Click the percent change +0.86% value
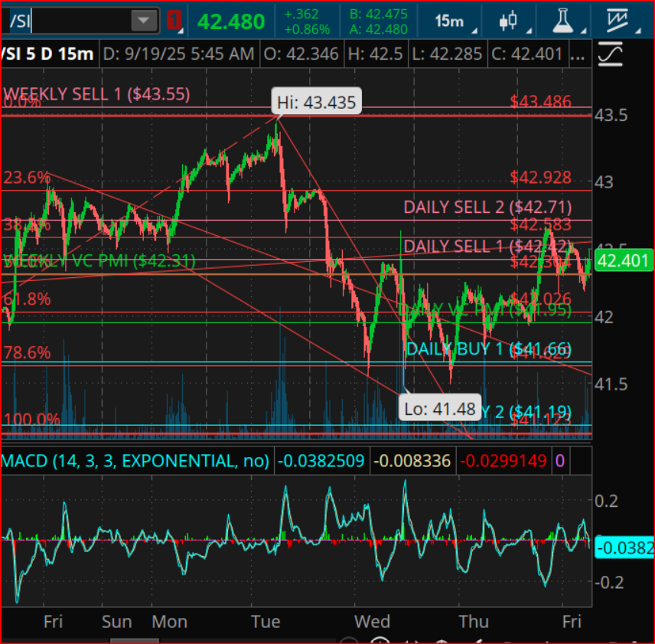The height and width of the screenshot is (644, 655). click(307, 29)
